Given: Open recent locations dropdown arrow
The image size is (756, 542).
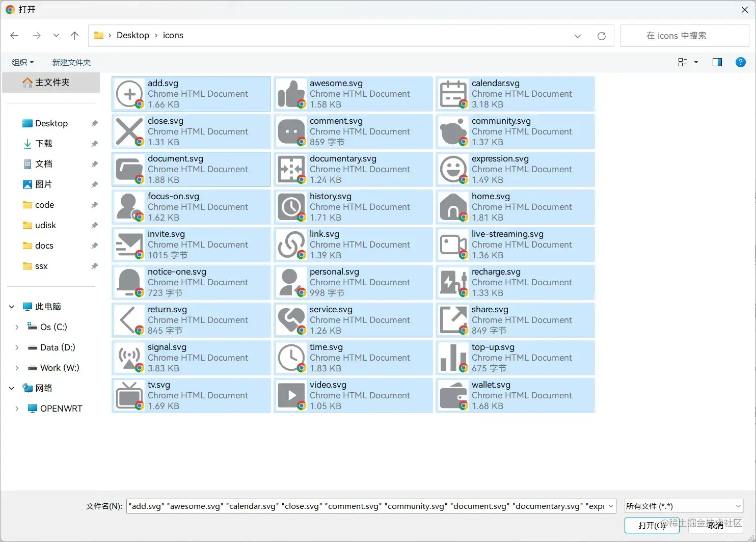Looking at the screenshot, I should click(x=56, y=36).
